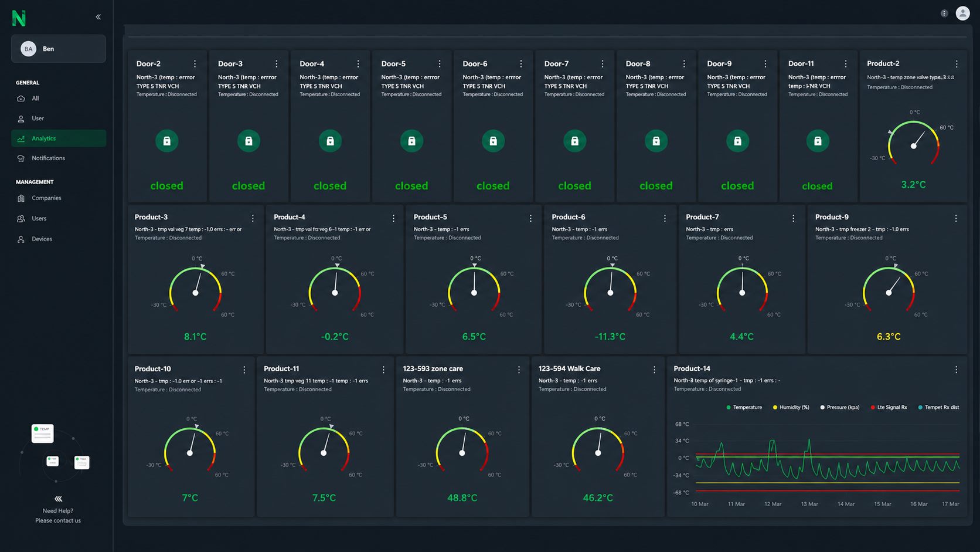The image size is (980, 552).
Task: Click Door-2 closed status text
Action: coord(166,186)
